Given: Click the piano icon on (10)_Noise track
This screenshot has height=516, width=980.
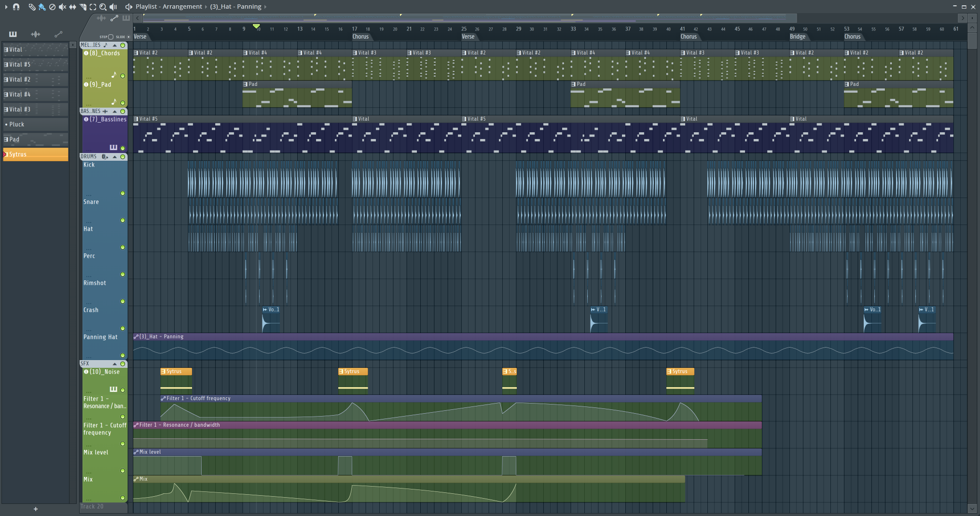Looking at the screenshot, I should (x=113, y=389).
